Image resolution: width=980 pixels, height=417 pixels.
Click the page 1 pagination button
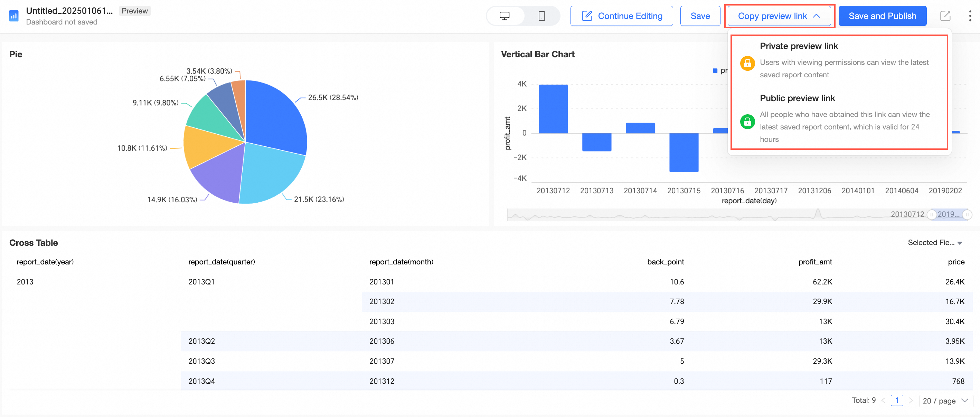(897, 400)
